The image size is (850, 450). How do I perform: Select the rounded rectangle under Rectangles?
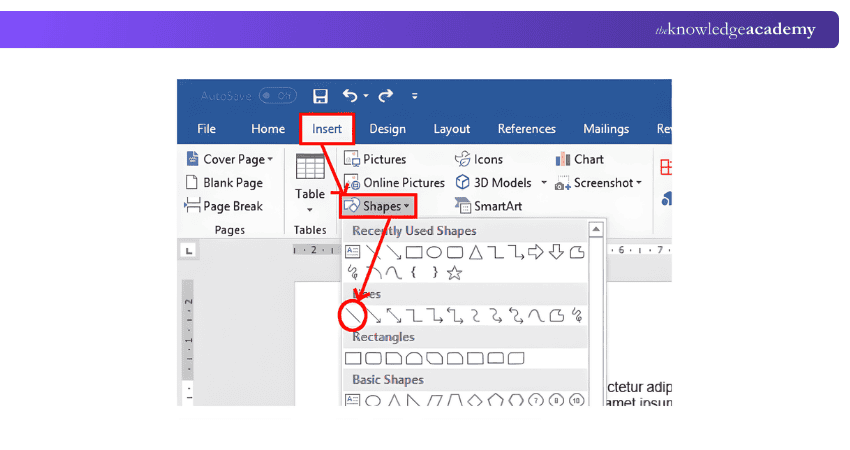[x=374, y=358]
